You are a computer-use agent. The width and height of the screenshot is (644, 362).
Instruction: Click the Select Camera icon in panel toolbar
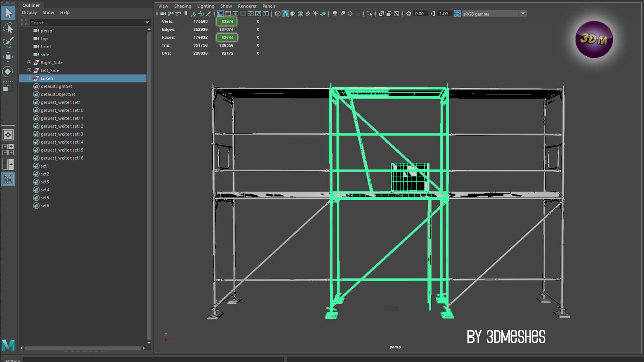(163, 14)
